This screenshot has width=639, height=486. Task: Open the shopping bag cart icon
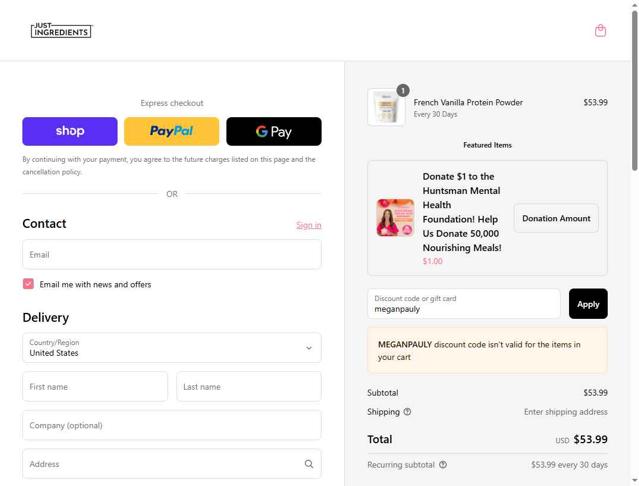point(600,31)
